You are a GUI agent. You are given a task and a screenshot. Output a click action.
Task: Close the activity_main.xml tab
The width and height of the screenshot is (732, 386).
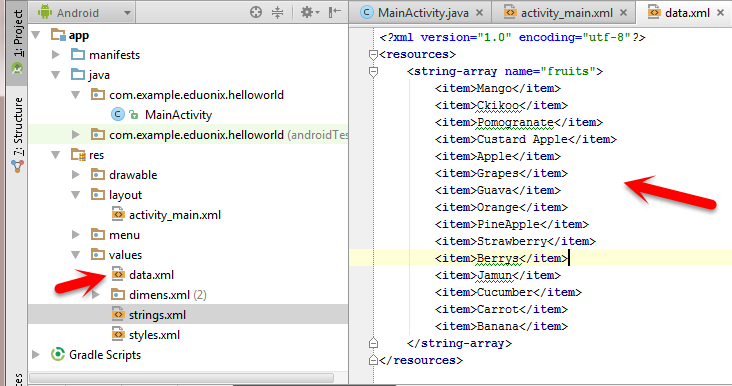pos(623,13)
